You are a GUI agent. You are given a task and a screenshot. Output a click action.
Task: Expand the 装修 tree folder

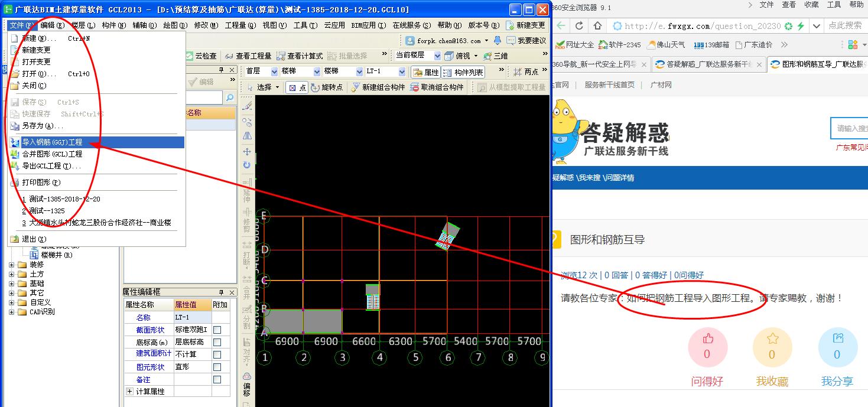(11, 265)
